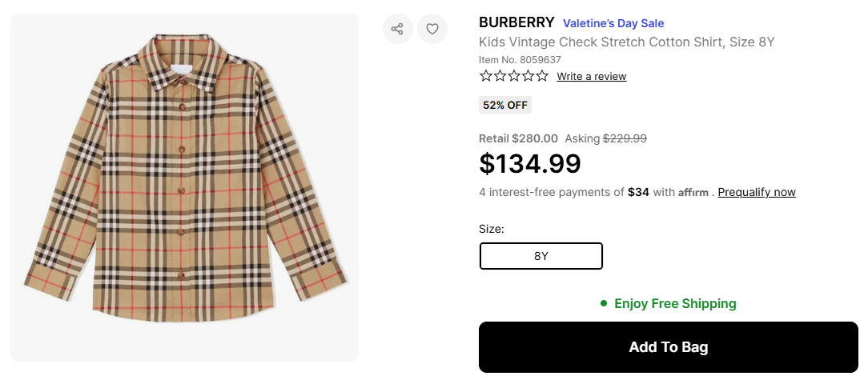Click the 52% OFF badge
The image size is (868, 384).
[x=505, y=105]
